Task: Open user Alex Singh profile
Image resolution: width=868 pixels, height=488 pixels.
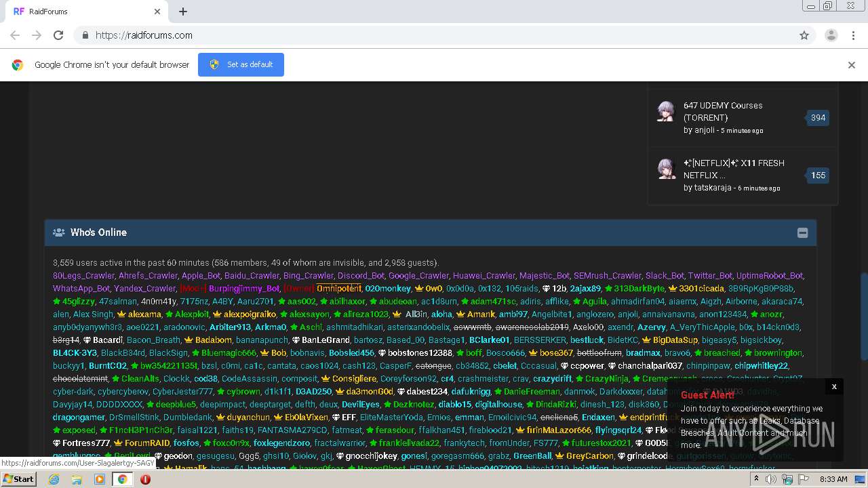Action: click(x=93, y=314)
